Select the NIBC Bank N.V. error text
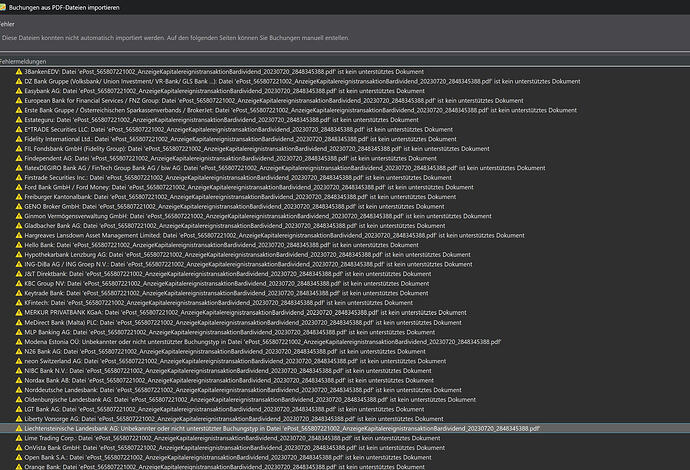Screen dimensions: 690x470 [x=228, y=371]
